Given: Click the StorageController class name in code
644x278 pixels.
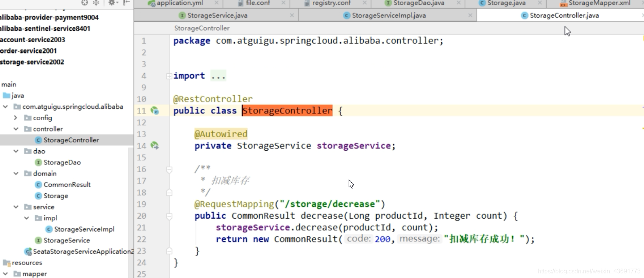Looking at the screenshot, I should tap(287, 111).
